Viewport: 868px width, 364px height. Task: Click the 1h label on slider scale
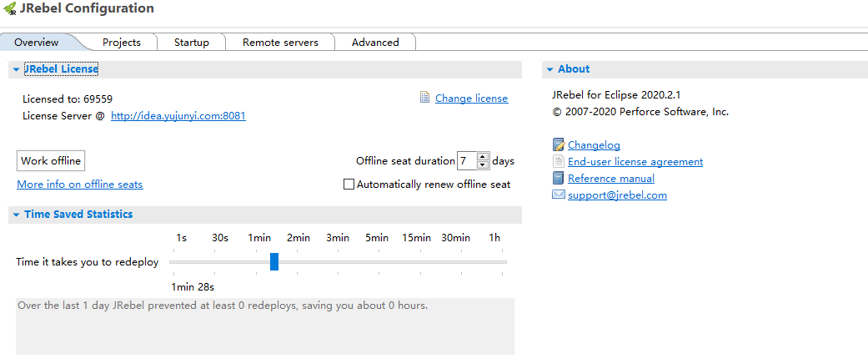coord(494,238)
